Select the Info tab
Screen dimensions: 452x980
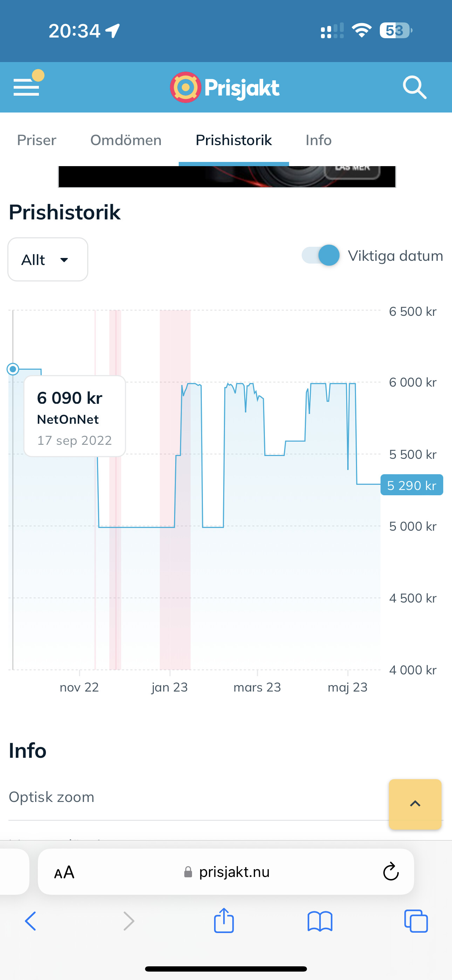pos(319,140)
